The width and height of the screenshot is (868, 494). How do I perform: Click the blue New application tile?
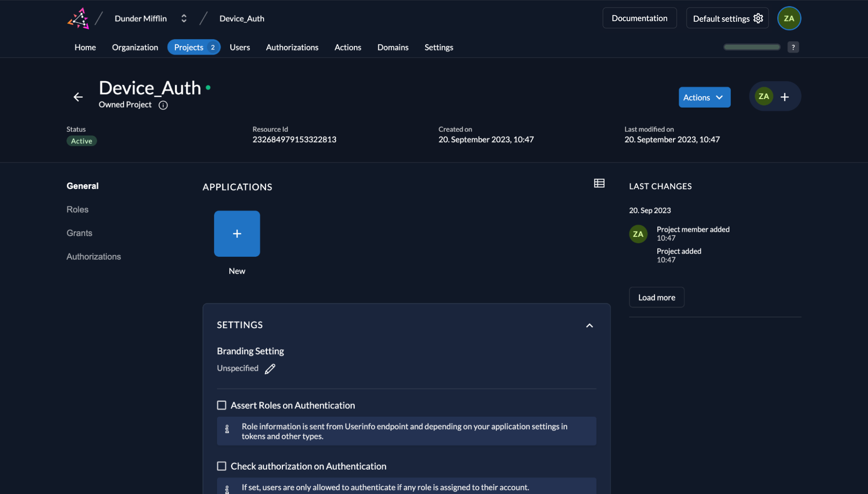tap(237, 234)
